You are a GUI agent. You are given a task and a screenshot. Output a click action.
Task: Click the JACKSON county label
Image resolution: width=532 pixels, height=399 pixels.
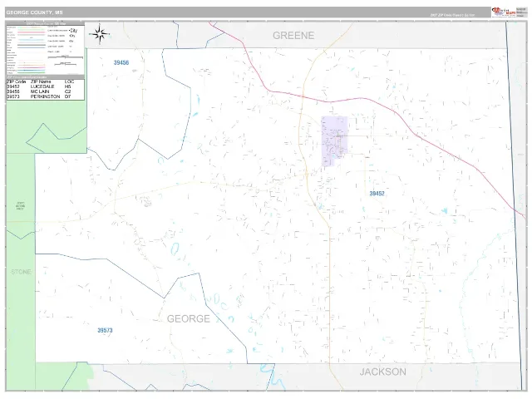pos(382,372)
